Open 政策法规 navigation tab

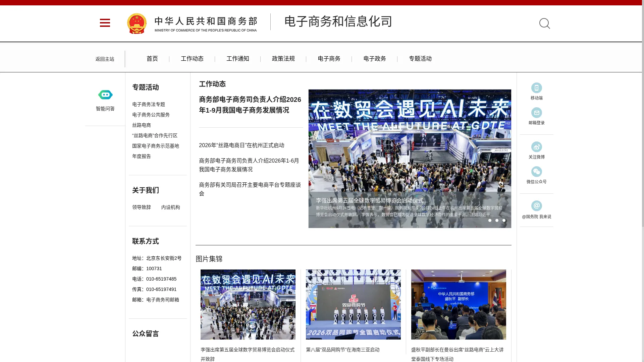[x=283, y=59]
